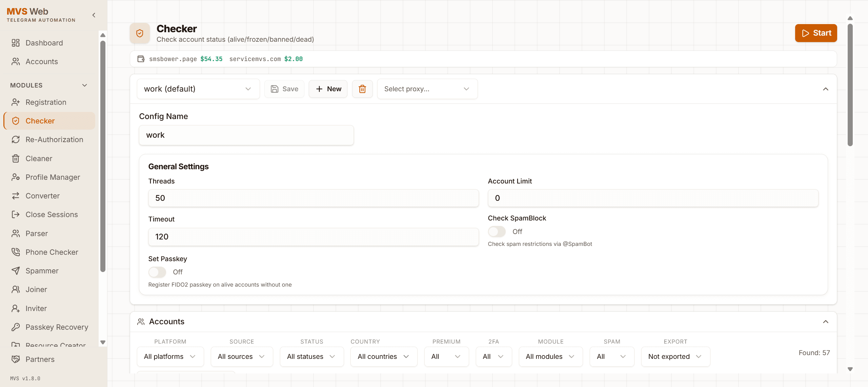Toggle the Check SpamBlock switch

pos(497,232)
